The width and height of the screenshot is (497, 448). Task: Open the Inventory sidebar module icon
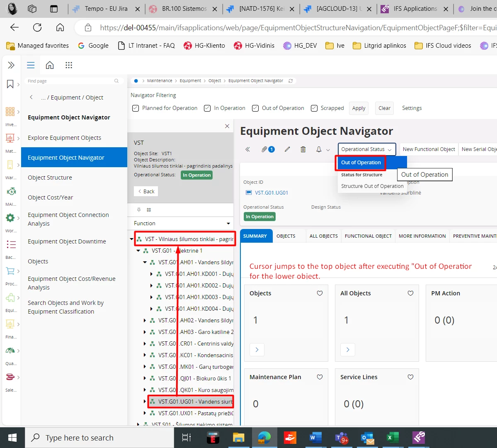pos(10,111)
